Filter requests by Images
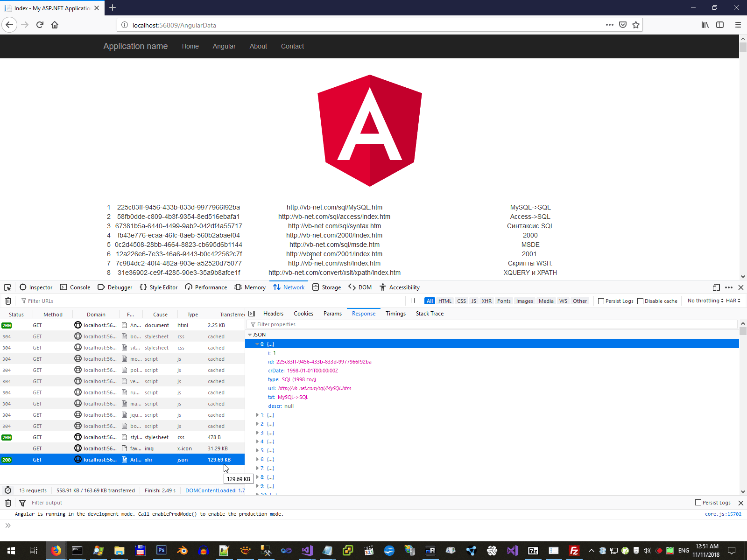Image resolution: width=747 pixels, height=560 pixels. (524, 301)
